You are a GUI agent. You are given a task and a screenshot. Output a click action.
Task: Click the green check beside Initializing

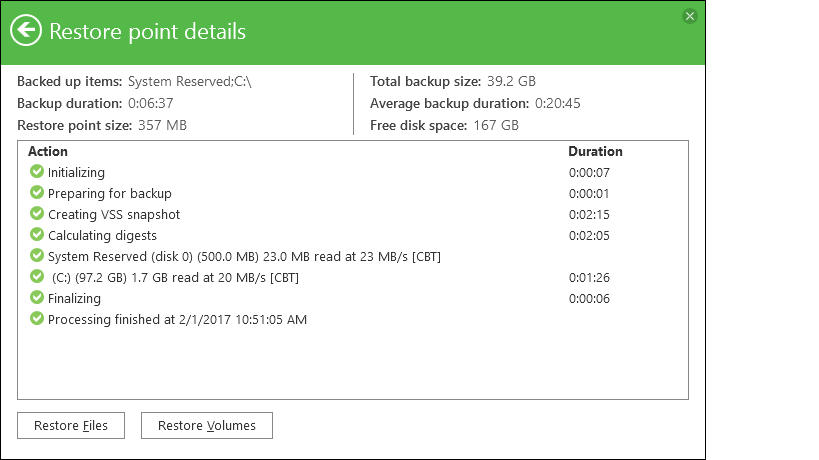pyautogui.click(x=37, y=172)
